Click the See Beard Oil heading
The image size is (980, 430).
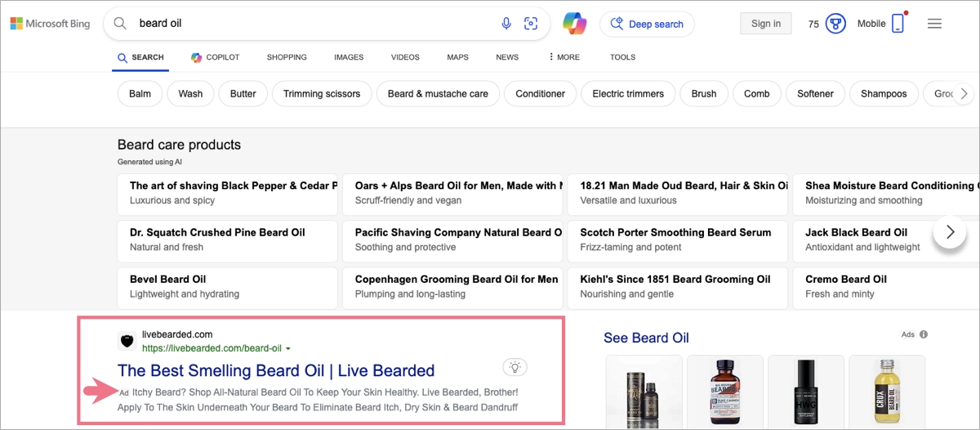[646, 338]
